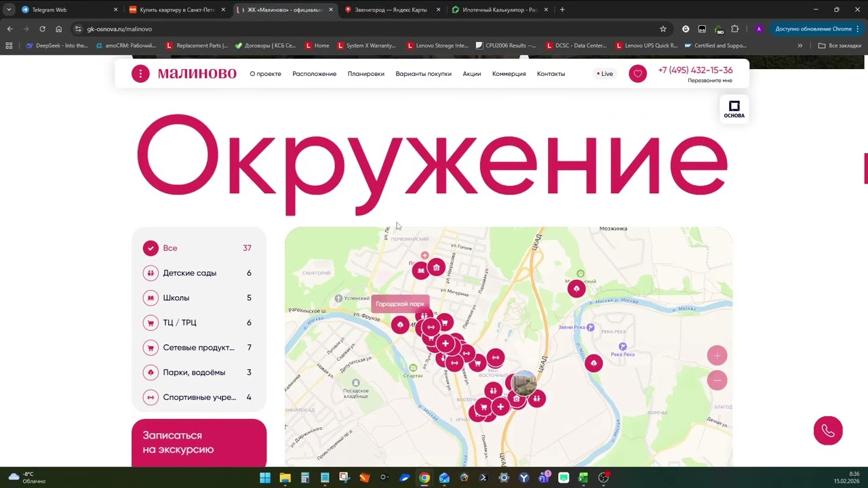Reload the page in Chrome
868x488 pixels.
point(42,29)
